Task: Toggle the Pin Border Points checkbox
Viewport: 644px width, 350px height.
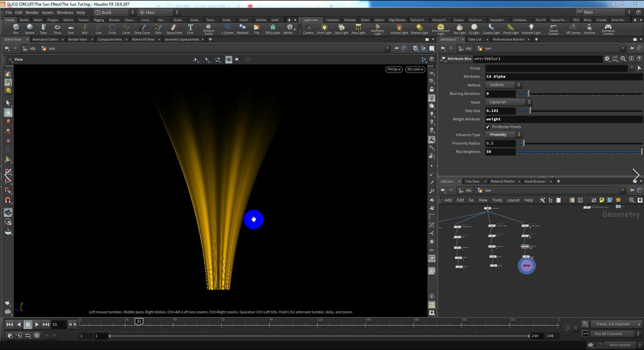Action: [x=488, y=127]
